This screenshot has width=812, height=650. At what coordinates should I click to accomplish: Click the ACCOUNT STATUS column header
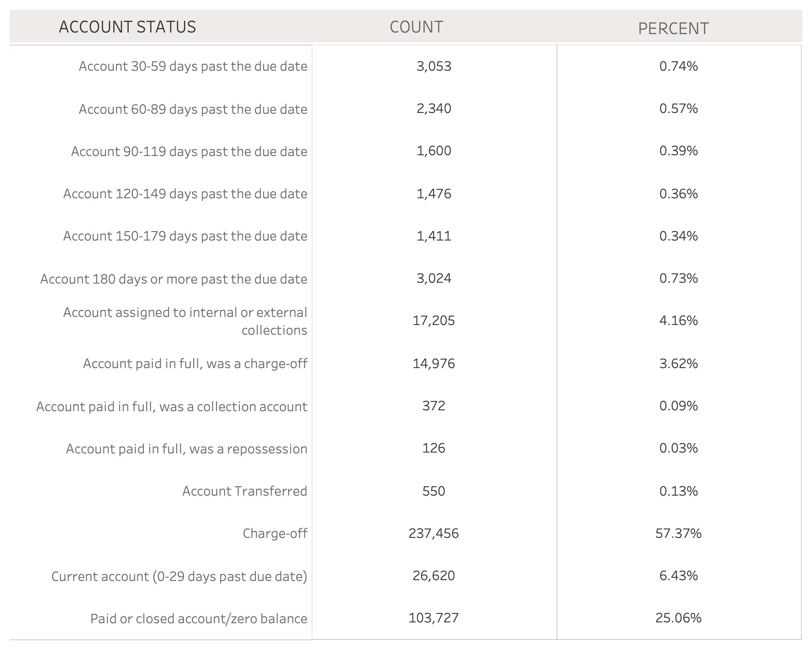coord(127,27)
